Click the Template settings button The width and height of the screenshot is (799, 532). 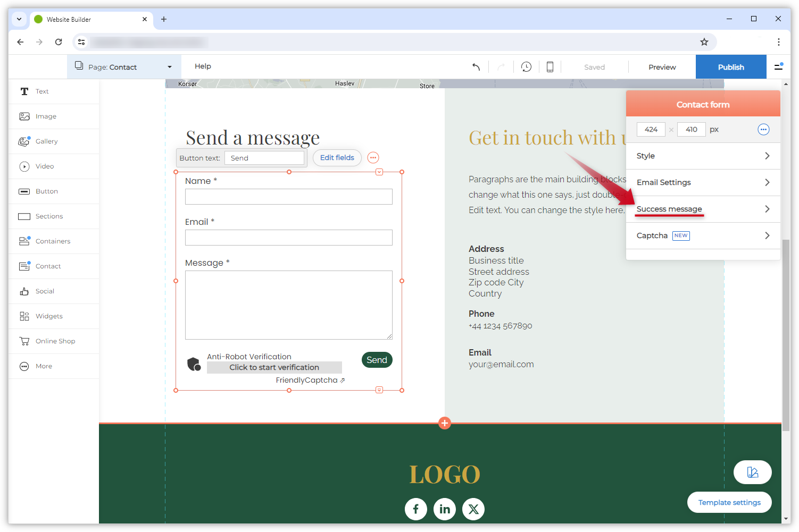click(729, 502)
